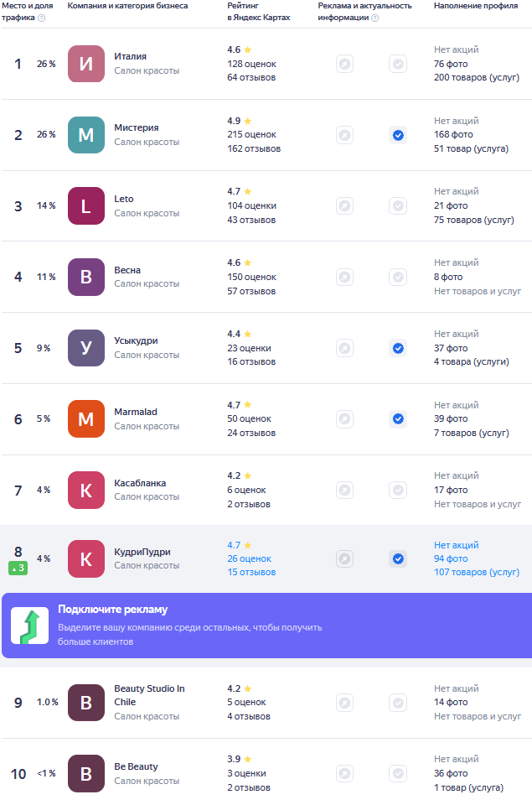The width and height of the screenshot is (532, 805).
Task: Click the 'Подключите рекламу' banner
Action: click(266, 626)
